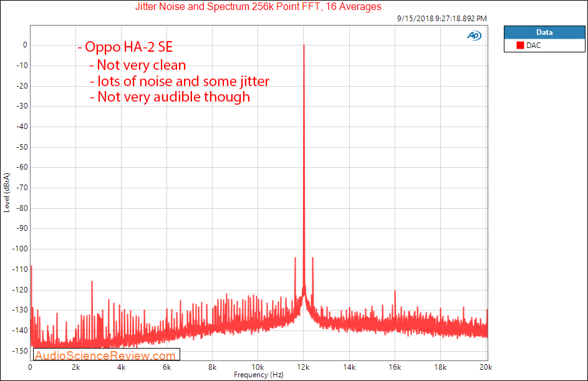Viewport: 588px width, 381px height.
Task: Select the annotation "- Oppo HA-2 SE"
Action: tap(125, 47)
